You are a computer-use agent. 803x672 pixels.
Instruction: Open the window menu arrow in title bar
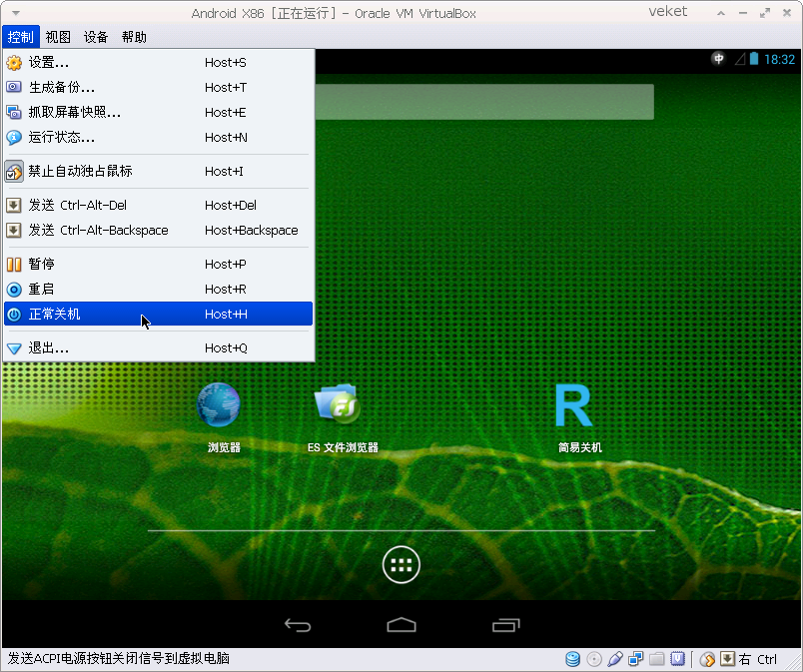pyautogui.click(x=16, y=13)
